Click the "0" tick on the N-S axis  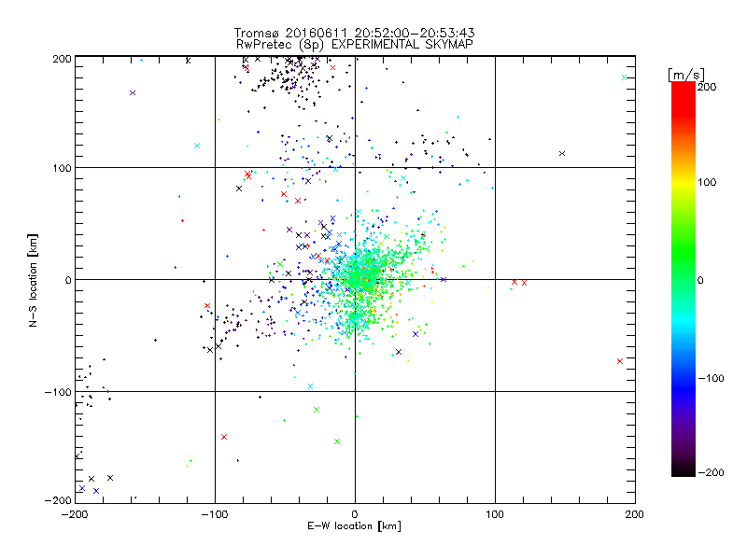pyautogui.click(x=68, y=280)
